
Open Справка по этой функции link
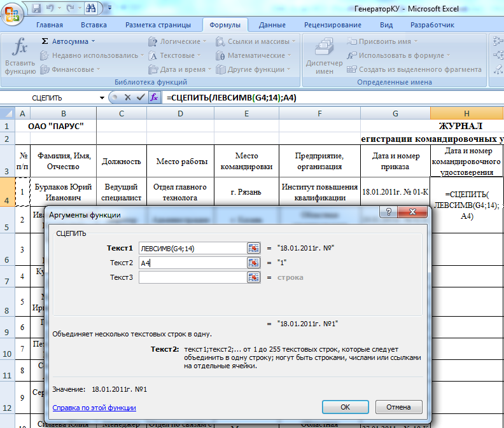pyautogui.click(x=94, y=408)
